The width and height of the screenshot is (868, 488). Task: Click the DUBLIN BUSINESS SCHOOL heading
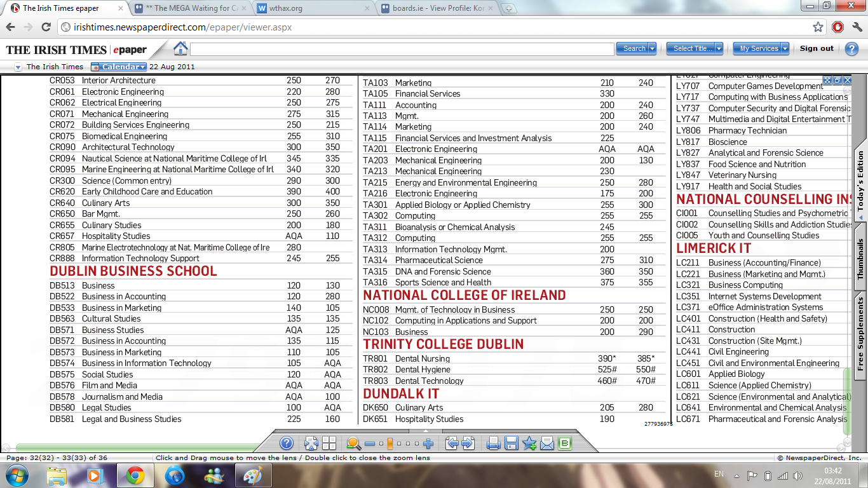pyautogui.click(x=133, y=271)
